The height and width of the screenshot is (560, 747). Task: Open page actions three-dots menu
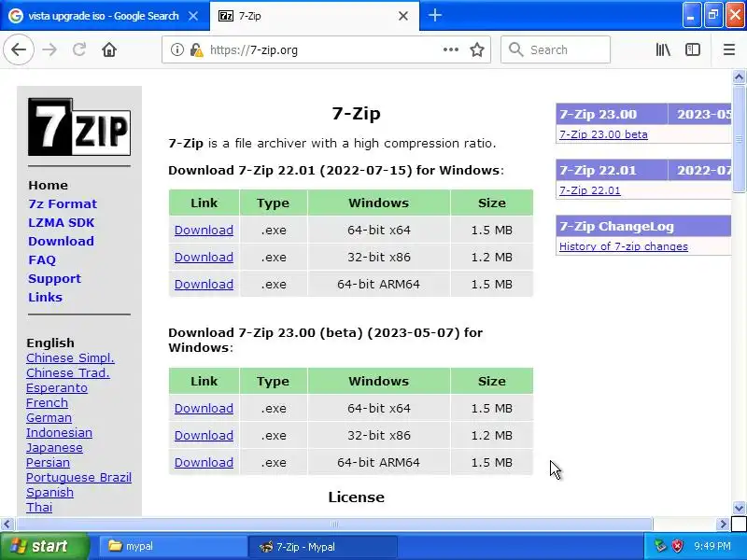451,49
